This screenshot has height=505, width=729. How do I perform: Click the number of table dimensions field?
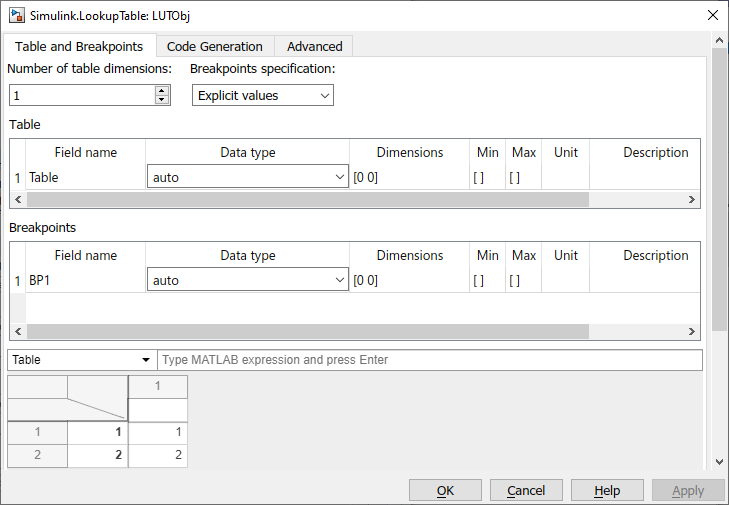(x=82, y=95)
